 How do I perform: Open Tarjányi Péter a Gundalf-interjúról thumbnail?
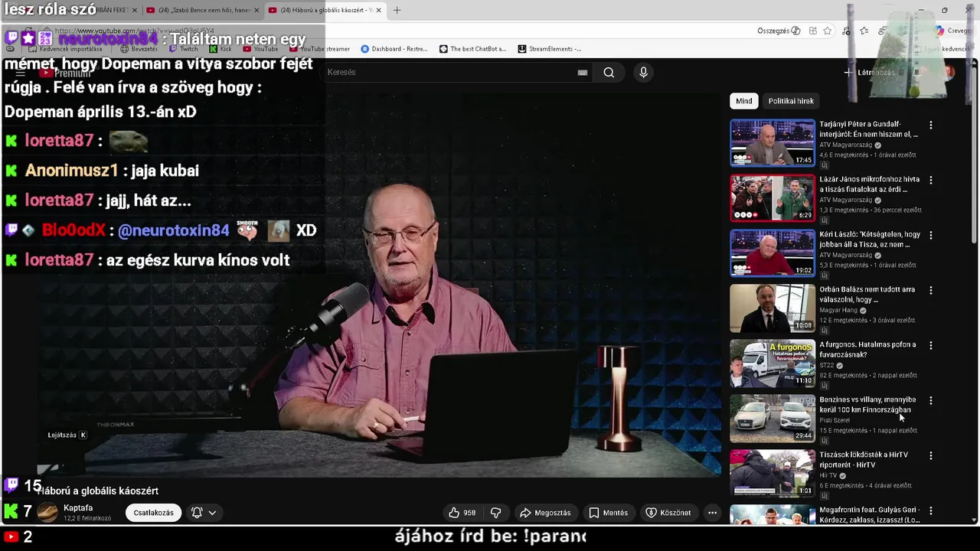point(772,143)
